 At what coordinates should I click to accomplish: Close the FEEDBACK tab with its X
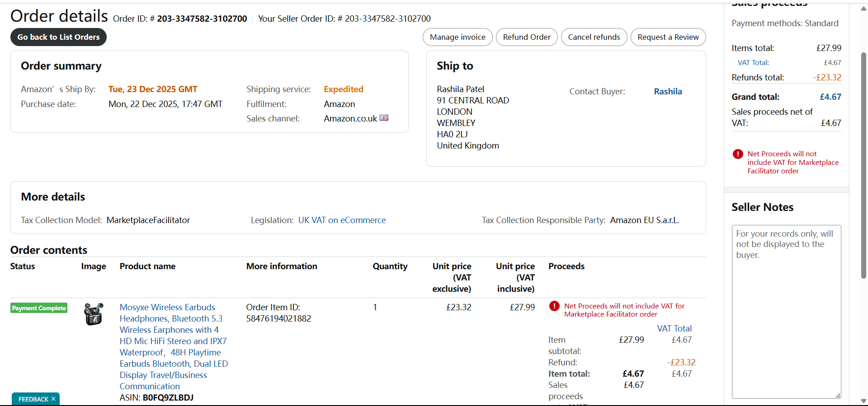coord(53,399)
